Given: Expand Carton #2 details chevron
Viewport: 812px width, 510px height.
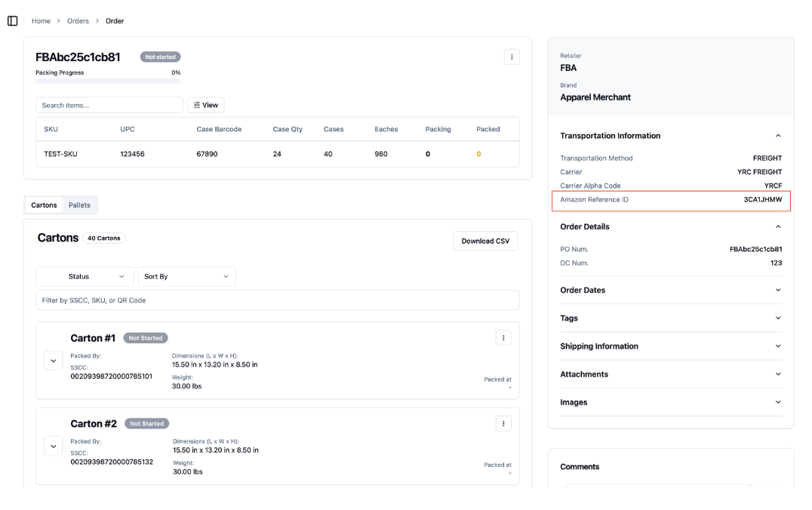Looking at the screenshot, I should (54, 447).
